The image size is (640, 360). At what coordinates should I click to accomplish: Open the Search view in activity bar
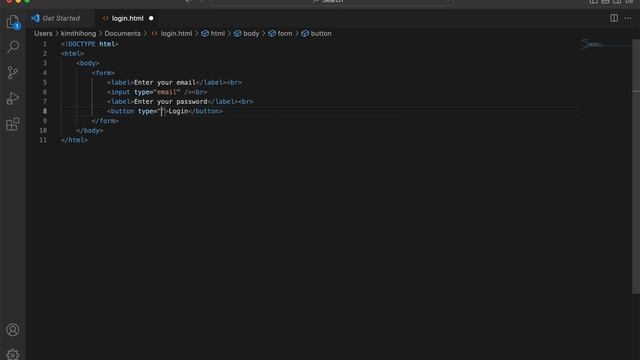(x=13, y=47)
